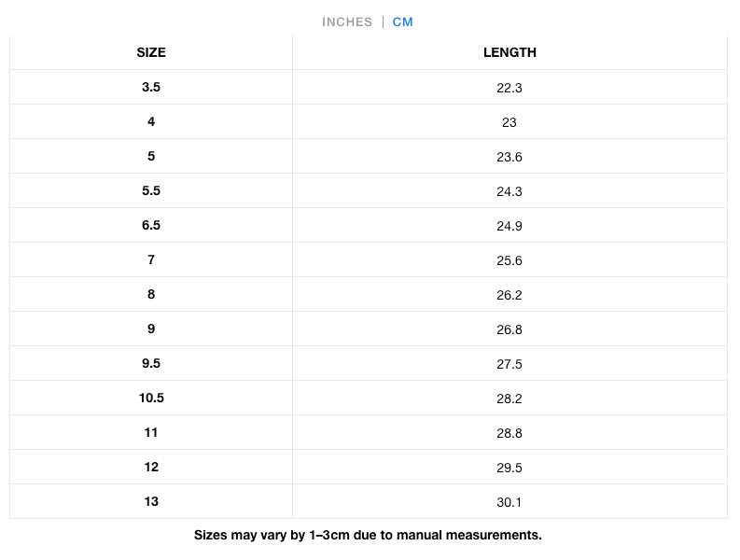Select the CM unit option

coord(402,22)
